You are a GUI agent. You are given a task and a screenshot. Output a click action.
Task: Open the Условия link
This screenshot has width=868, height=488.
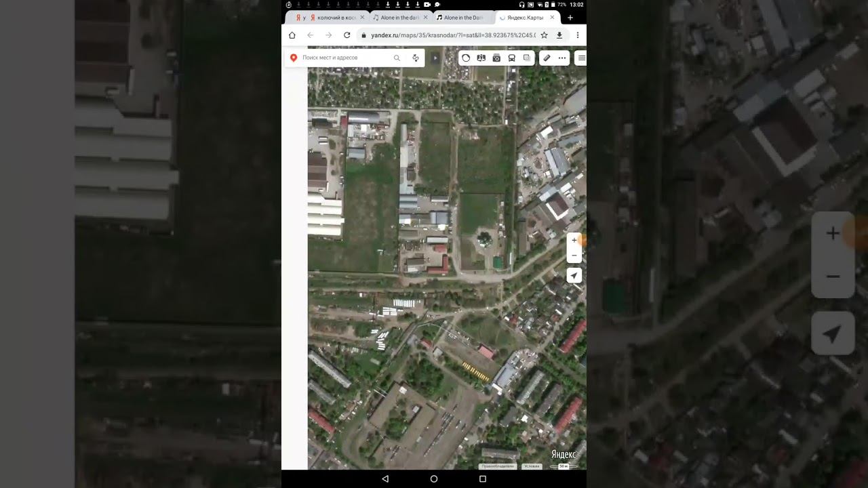click(x=532, y=466)
